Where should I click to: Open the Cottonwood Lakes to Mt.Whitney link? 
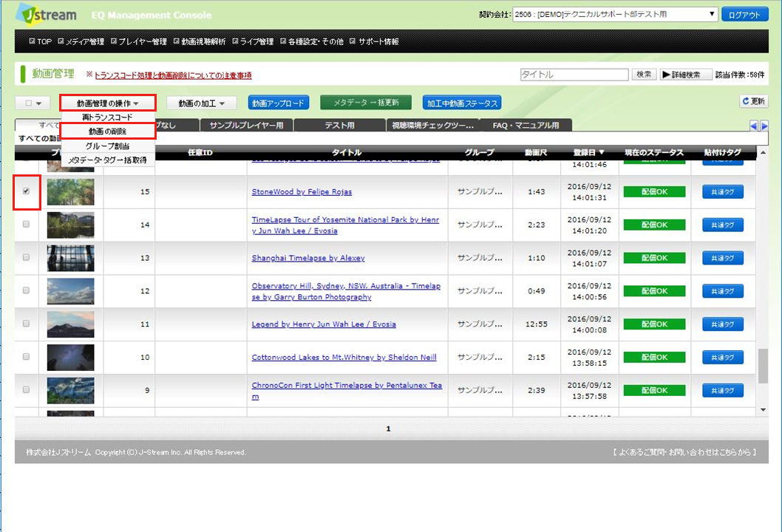click(x=344, y=358)
